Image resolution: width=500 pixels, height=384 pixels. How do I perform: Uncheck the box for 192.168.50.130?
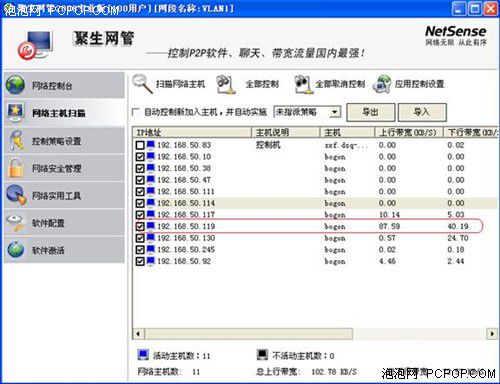tap(140, 238)
